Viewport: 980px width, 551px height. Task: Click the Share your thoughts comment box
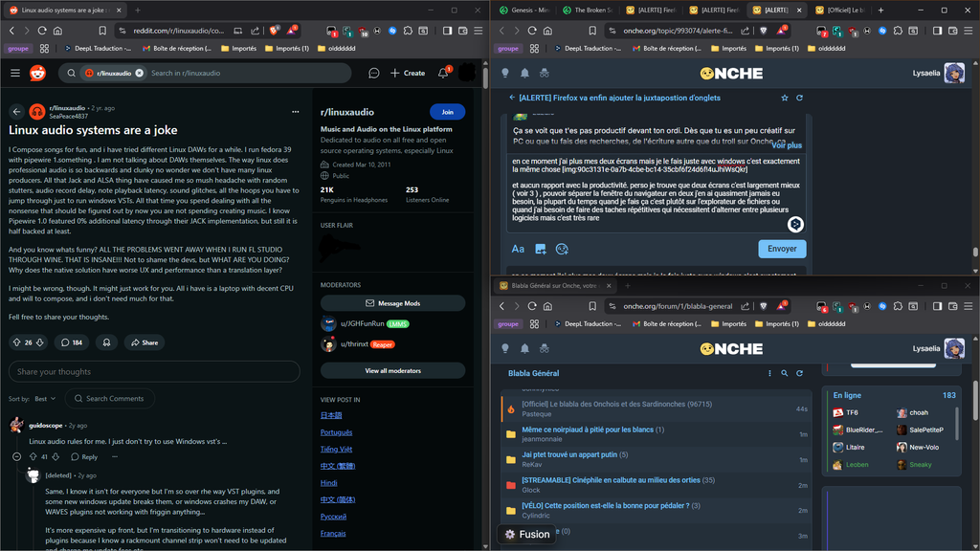pyautogui.click(x=154, y=372)
